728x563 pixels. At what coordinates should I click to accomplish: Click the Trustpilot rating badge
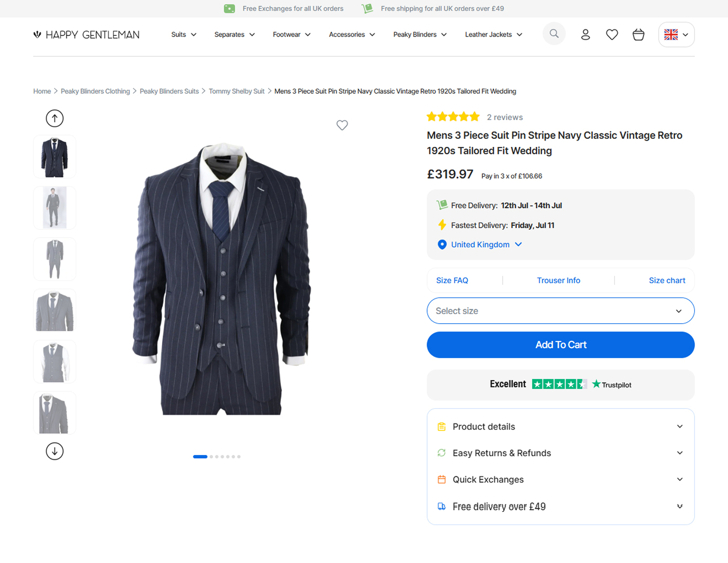coord(561,385)
